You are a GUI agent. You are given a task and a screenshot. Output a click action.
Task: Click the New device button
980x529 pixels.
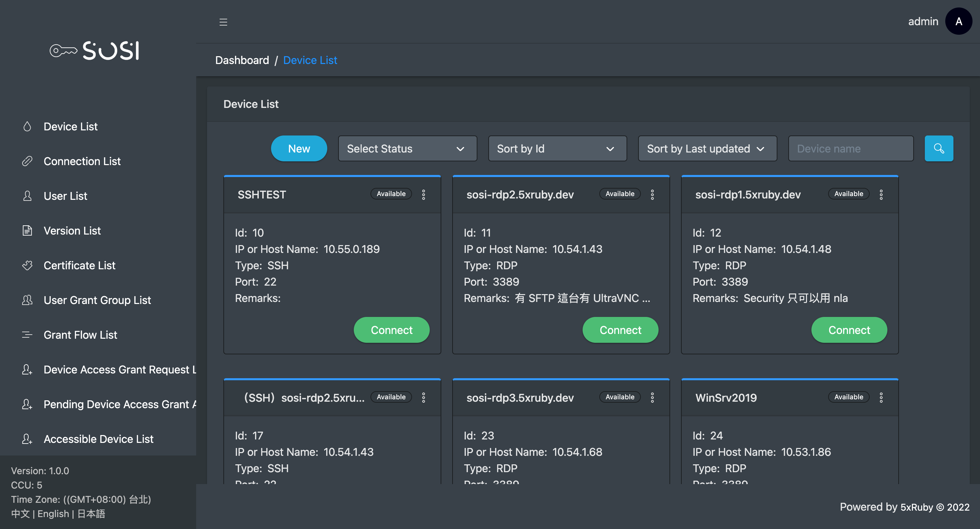point(299,148)
